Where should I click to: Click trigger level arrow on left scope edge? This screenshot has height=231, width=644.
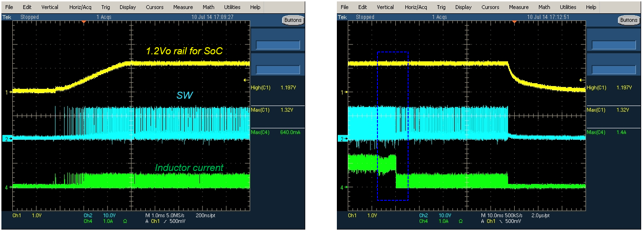pyautogui.click(x=246, y=80)
